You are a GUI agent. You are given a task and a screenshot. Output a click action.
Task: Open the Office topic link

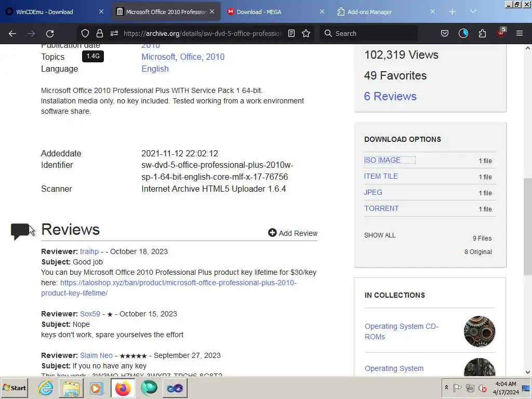[190, 57]
